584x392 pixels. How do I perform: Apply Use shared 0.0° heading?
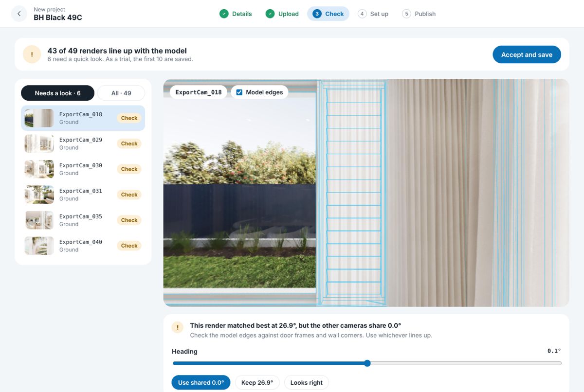201,383
